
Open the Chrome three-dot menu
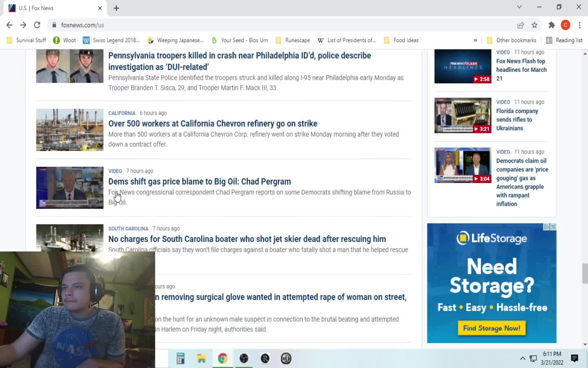coord(579,25)
